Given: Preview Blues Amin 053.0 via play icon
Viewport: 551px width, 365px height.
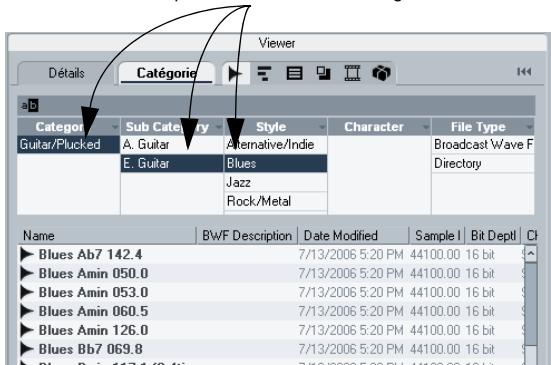Looking at the screenshot, I should [x=27, y=292].
